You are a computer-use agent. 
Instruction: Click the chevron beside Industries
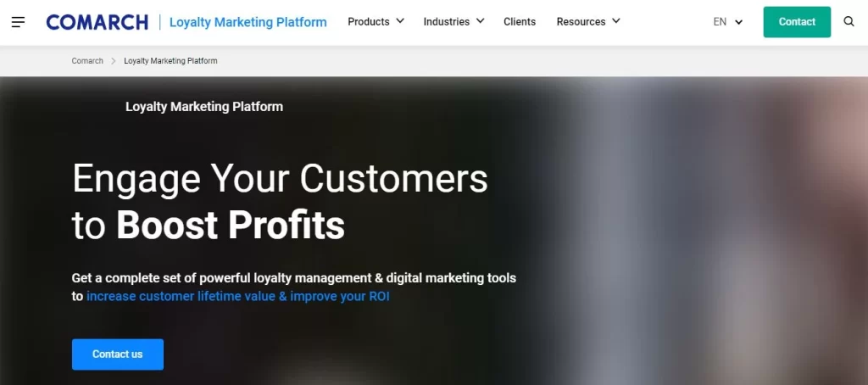tap(480, 21)
